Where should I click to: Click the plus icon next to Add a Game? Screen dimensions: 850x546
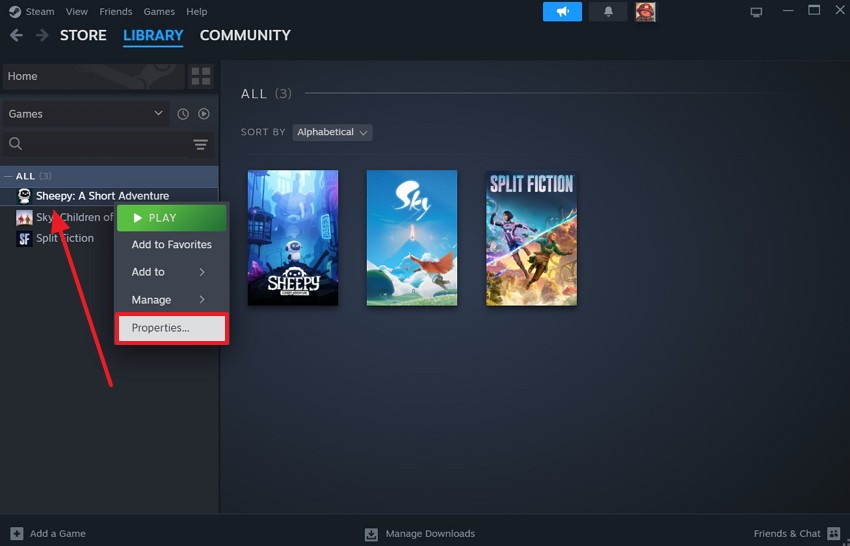(x=17, y=534)
